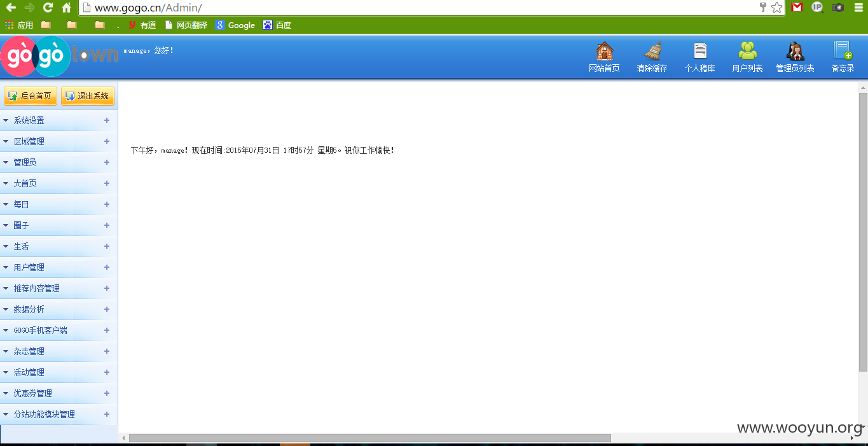Open 网页翻译 bookmark
Viewport: 868px width, 446px height.
[186, 25]
